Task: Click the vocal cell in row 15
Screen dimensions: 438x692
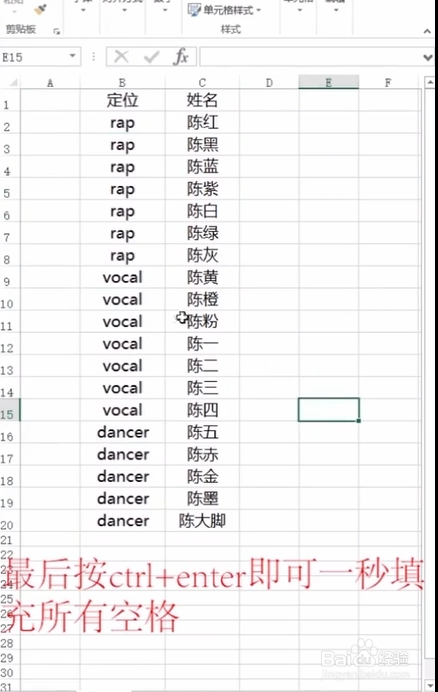Action: coord(122,410)
